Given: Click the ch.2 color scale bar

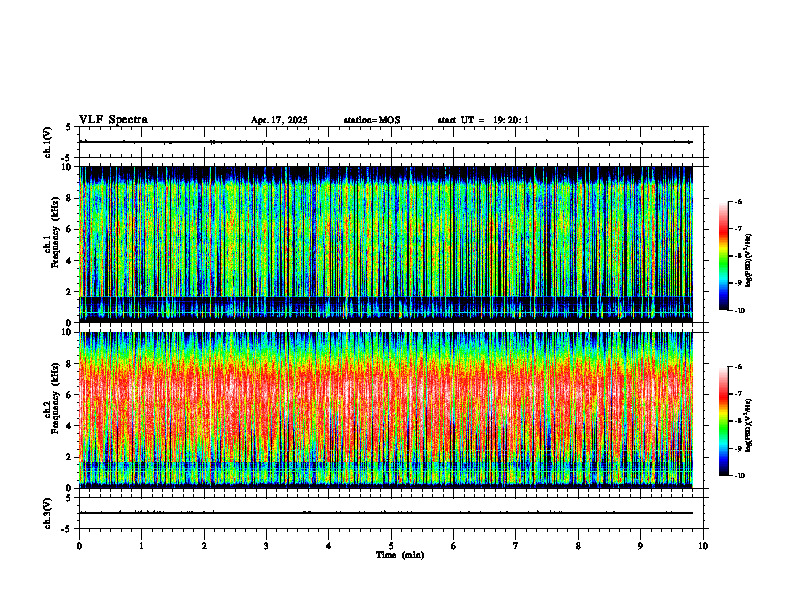Looking at the screenshot, I should click(x=723, y=421).
